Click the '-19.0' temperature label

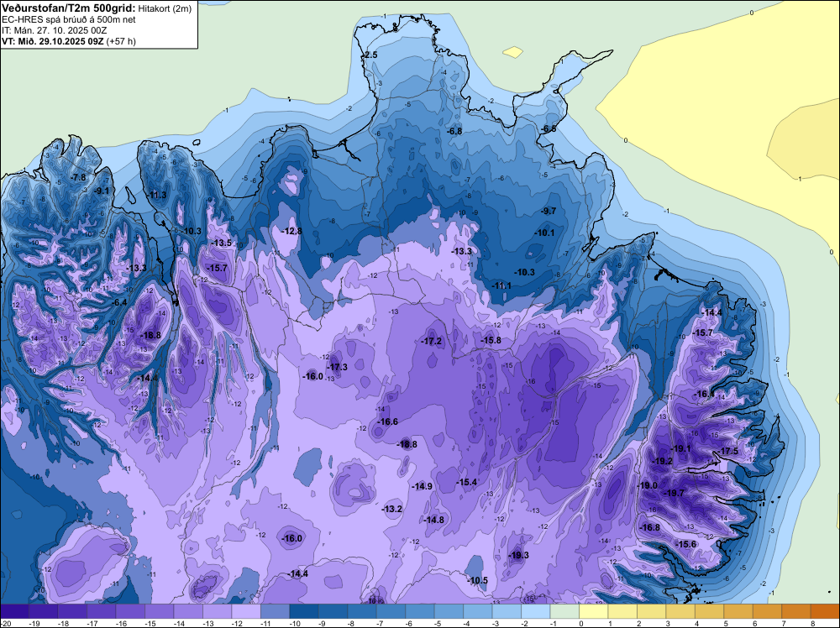click(647, 485)
